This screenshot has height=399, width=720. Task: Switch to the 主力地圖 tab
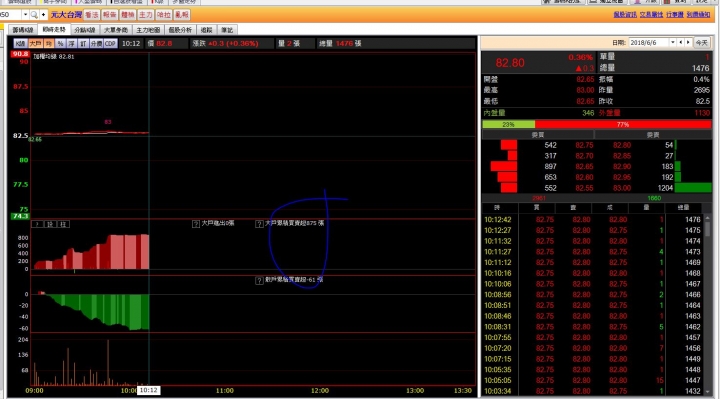pyautogui.click(x=148, y=30)
